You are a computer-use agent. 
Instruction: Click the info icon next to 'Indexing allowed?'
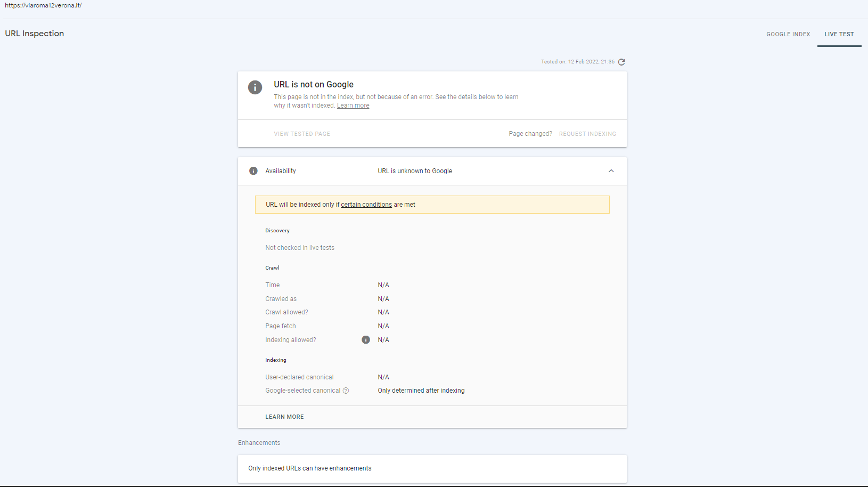coord(366,339)
